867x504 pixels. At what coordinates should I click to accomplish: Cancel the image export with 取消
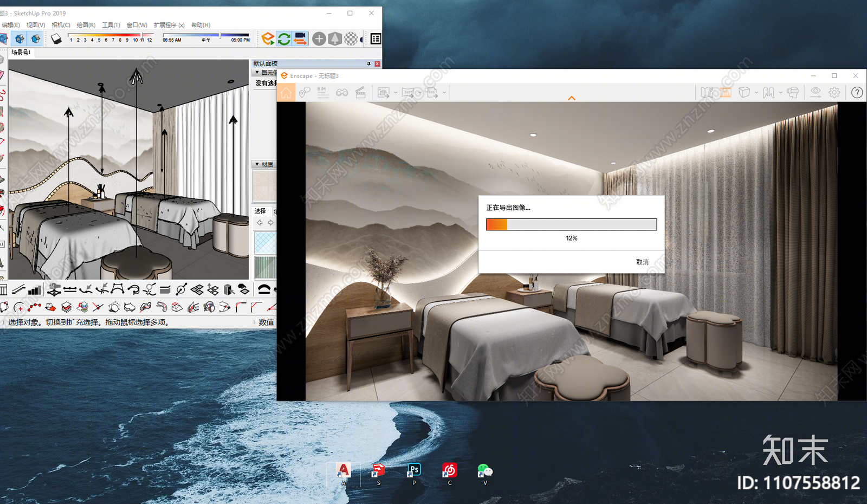[x=642, y=262]
